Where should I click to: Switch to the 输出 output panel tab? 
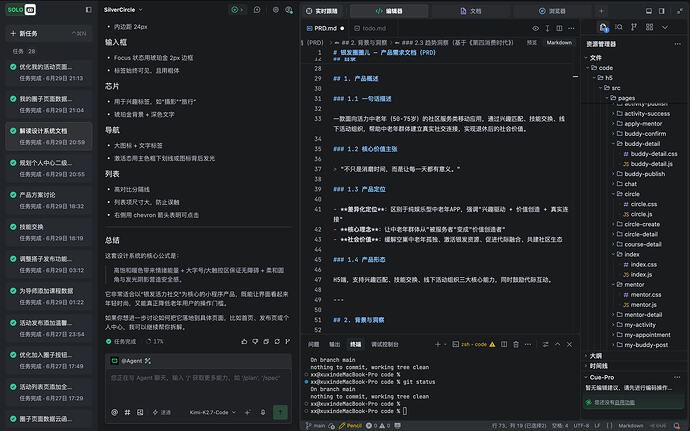click(x=334, y=344)
